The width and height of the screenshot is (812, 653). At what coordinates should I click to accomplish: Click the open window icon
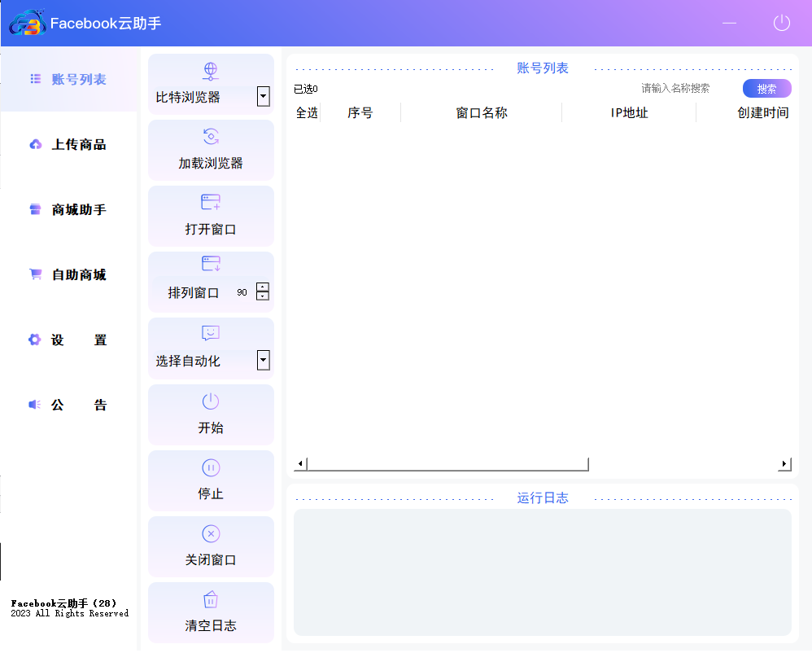click(x=211, y=203)
